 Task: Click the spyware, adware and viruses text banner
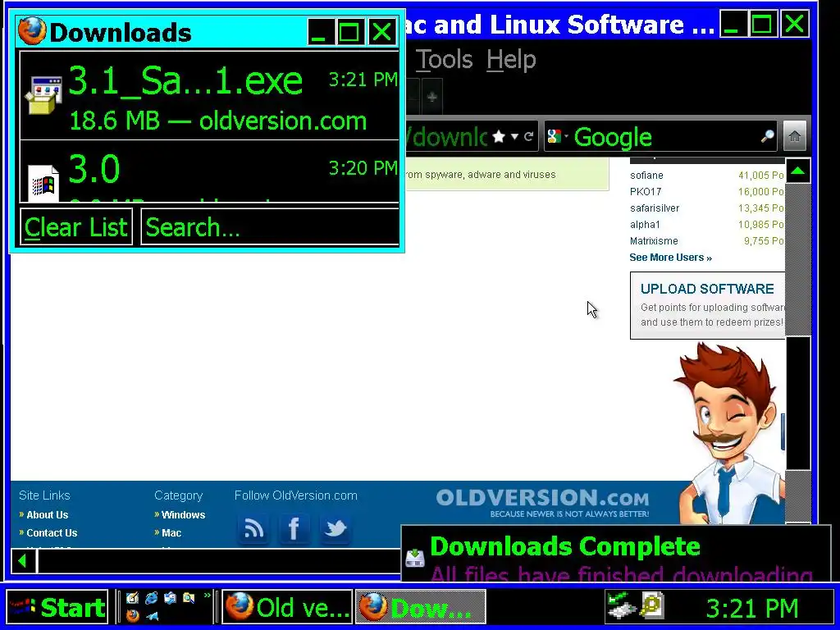(x=507, y=175)
